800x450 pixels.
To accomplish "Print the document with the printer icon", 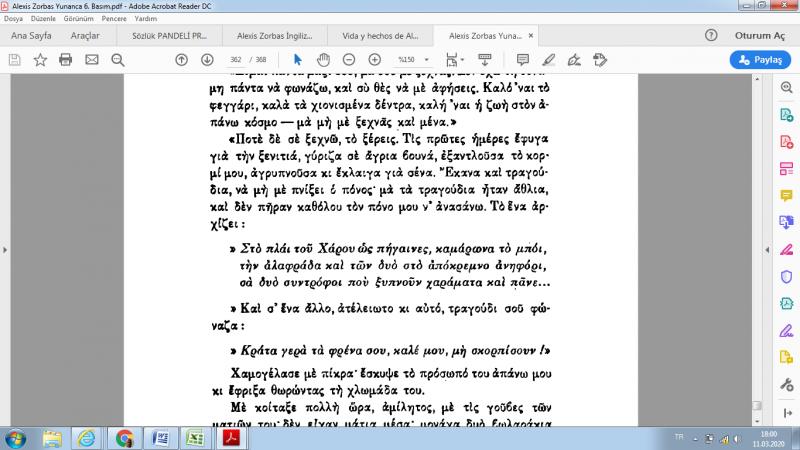I will (65, 60).
